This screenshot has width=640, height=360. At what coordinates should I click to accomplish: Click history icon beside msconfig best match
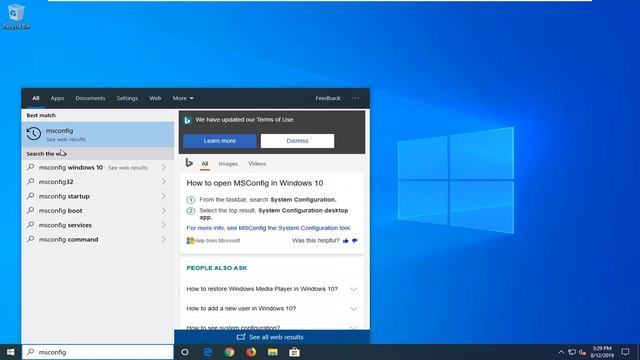pos(33,134)
